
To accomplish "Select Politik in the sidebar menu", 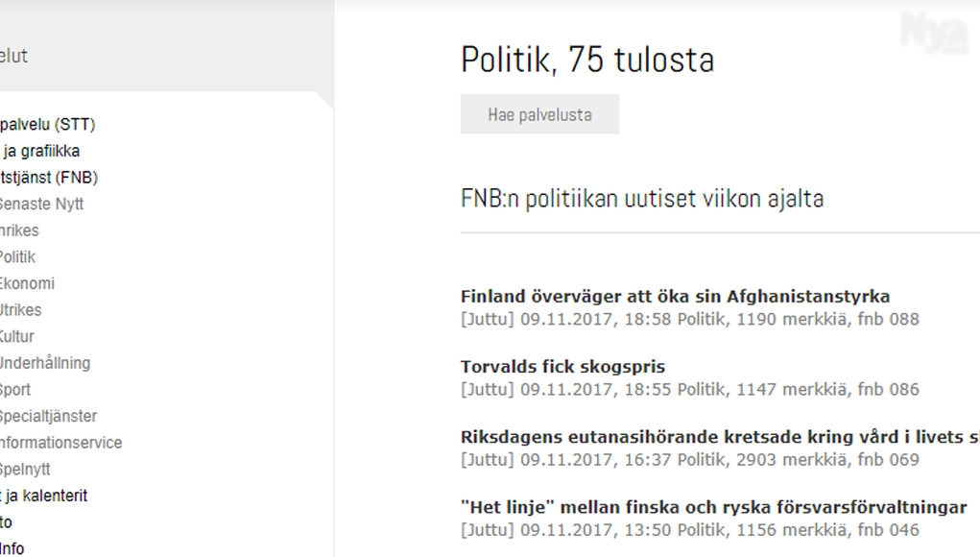I will pyautogui.click(x=17, y=257).
